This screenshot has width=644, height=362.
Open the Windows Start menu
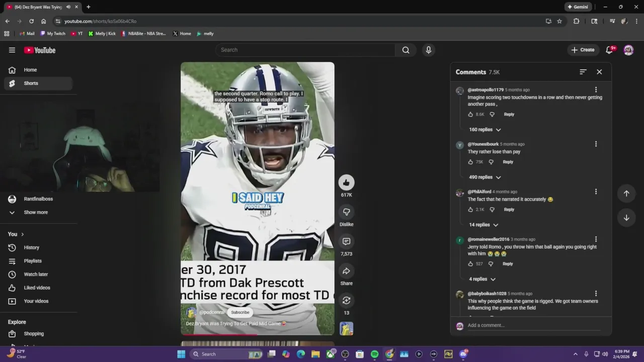[181, 354]
